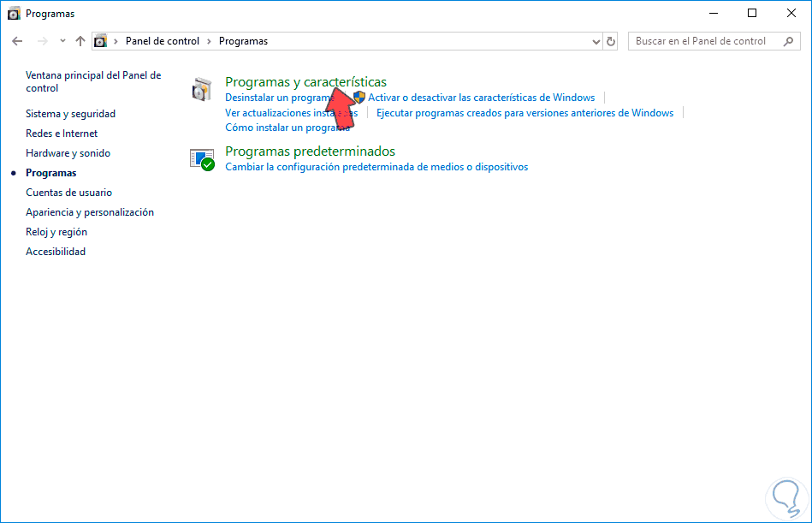Open Sistema y seguridad category

[x=70, y=113]
